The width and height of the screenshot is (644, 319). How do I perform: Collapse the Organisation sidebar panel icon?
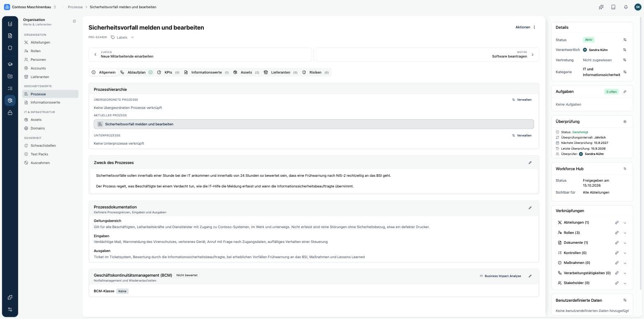[74, 21]
